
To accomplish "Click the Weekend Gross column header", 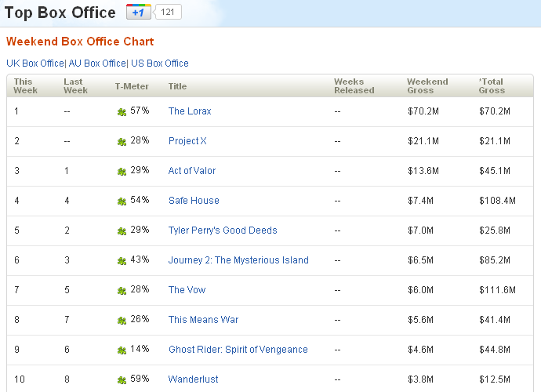I will (x=427, y=86).
